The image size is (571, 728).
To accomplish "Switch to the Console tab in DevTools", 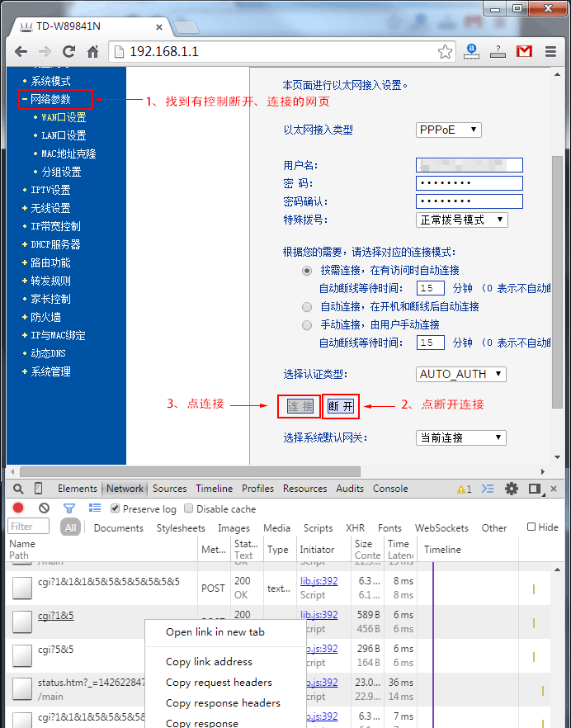I will pos(389,489).
